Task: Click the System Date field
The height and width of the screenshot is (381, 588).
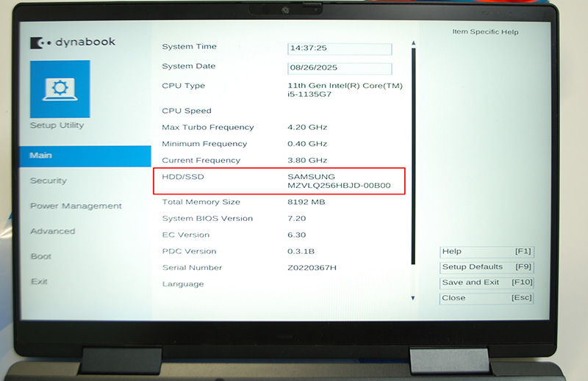Action: tap(340, 68)
